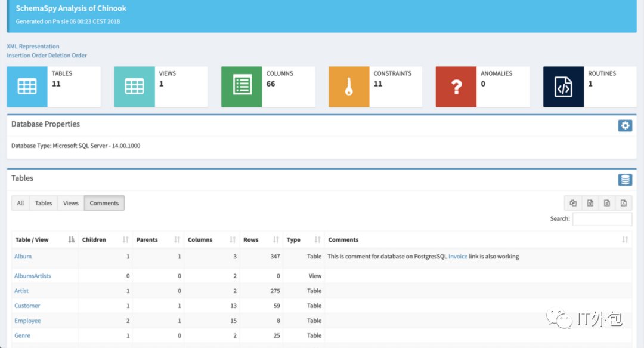Click the 13 columns value for Customer
Screen dimensions: 644x348
tap(233, 306)
